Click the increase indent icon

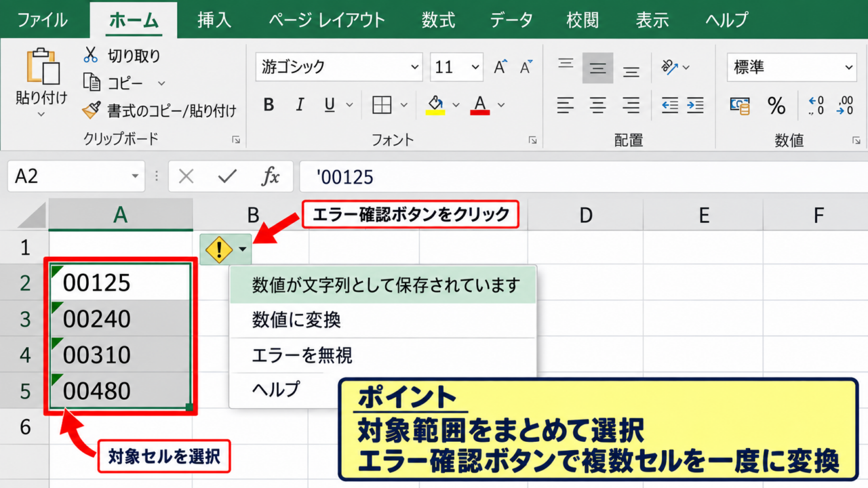click(x=695, y=105)
